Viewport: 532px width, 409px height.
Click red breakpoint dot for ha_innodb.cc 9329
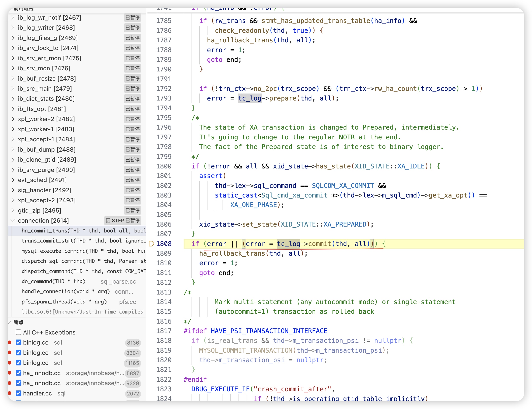(x=10, y=383)
